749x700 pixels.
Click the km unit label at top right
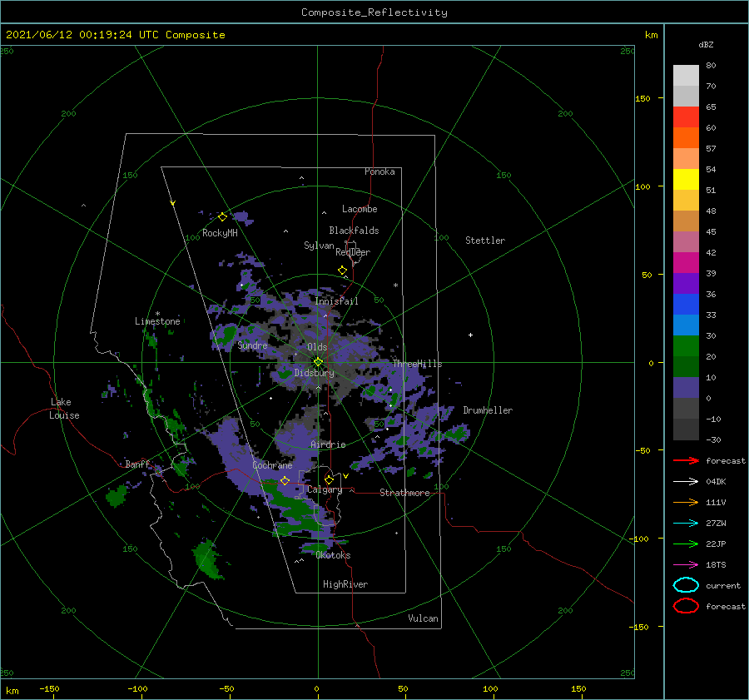[x=651, y=35]
